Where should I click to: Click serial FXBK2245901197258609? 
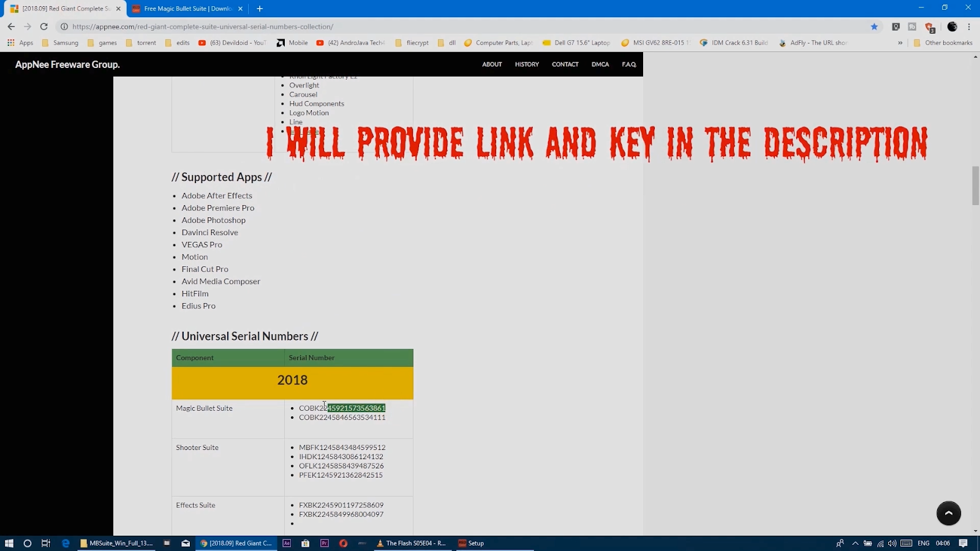341,505
